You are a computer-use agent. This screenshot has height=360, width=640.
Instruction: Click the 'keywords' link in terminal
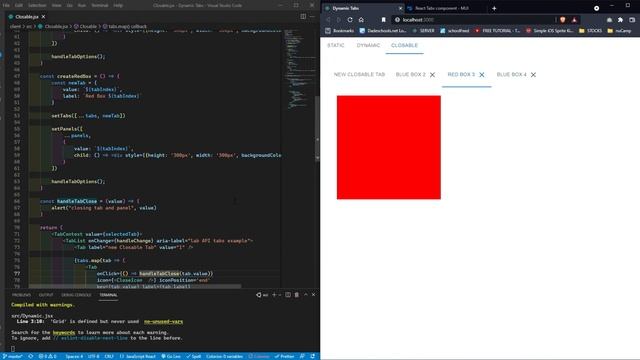click(64, 333)
